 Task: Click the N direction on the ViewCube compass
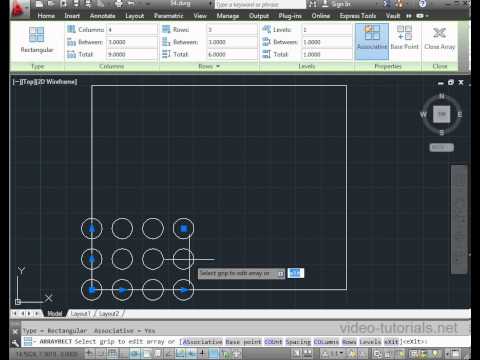[x=441, y=96]
